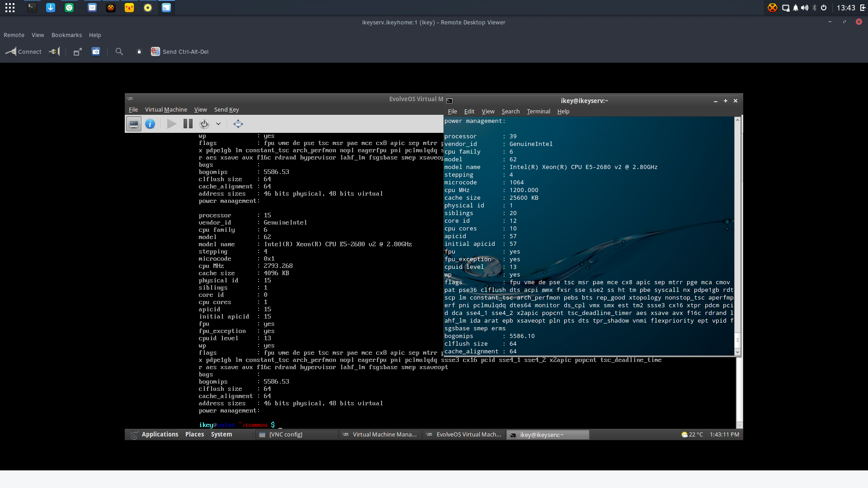
Task: Open the remote Places menu
Action: [x=195, y=434]
